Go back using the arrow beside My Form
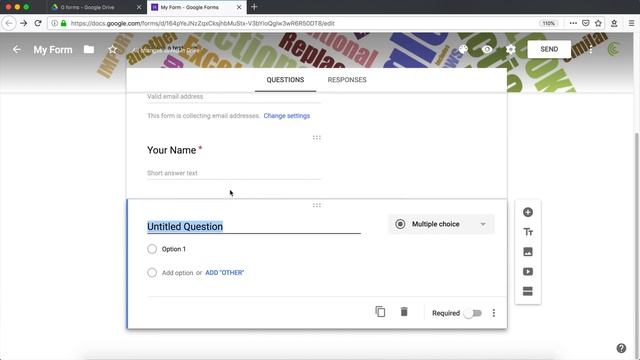The width and height of the screenshot is (640, 360). point(17,49)
